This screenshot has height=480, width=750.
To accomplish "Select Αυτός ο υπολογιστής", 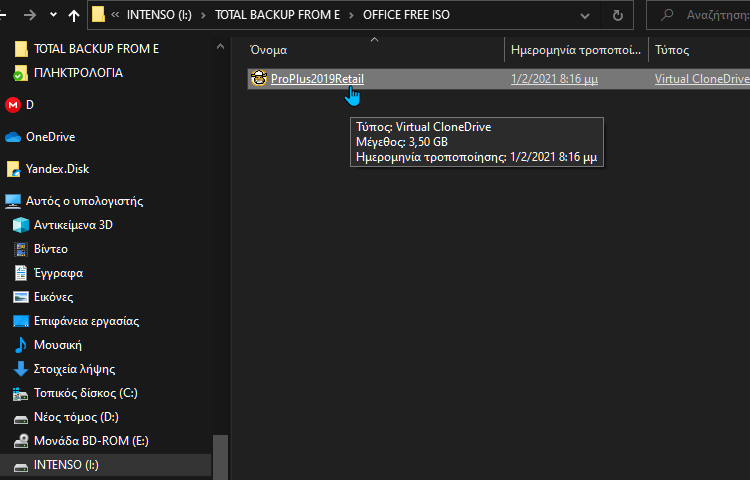I will 84,201.
